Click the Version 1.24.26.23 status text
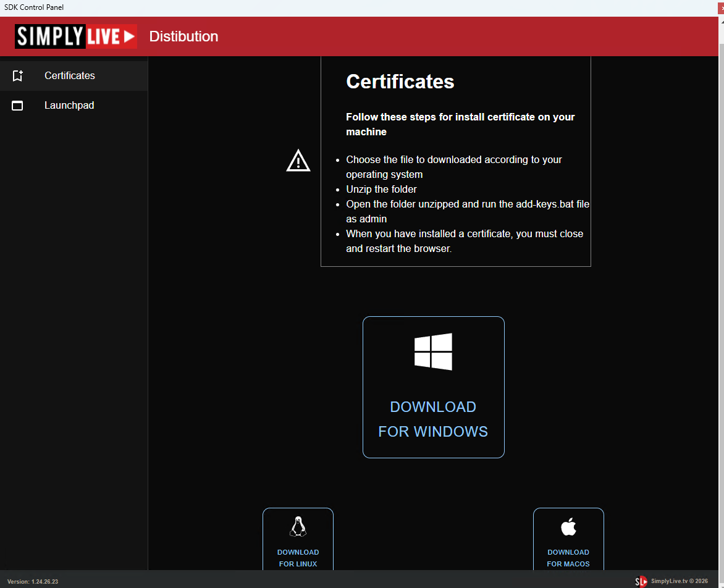Viewport: 724px width, 588px height. pyautogui.click(x=33, y=582)
